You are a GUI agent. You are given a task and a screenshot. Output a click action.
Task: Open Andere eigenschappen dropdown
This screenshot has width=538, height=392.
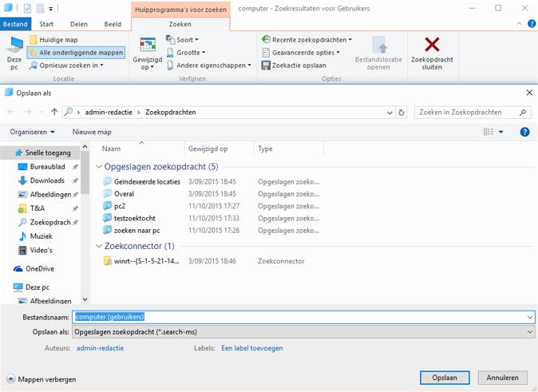tap(209, 65)
